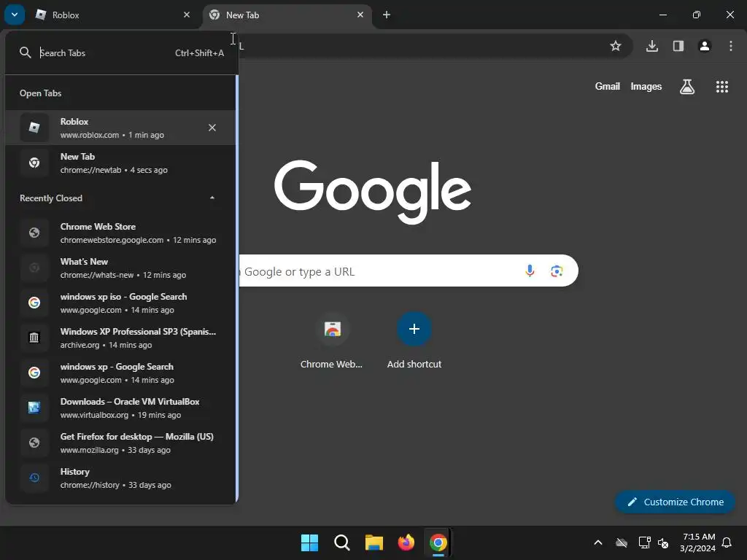Close Roblox entry in Open Tabs list
This screenshot has width=747, height=560.
point(212,128)
